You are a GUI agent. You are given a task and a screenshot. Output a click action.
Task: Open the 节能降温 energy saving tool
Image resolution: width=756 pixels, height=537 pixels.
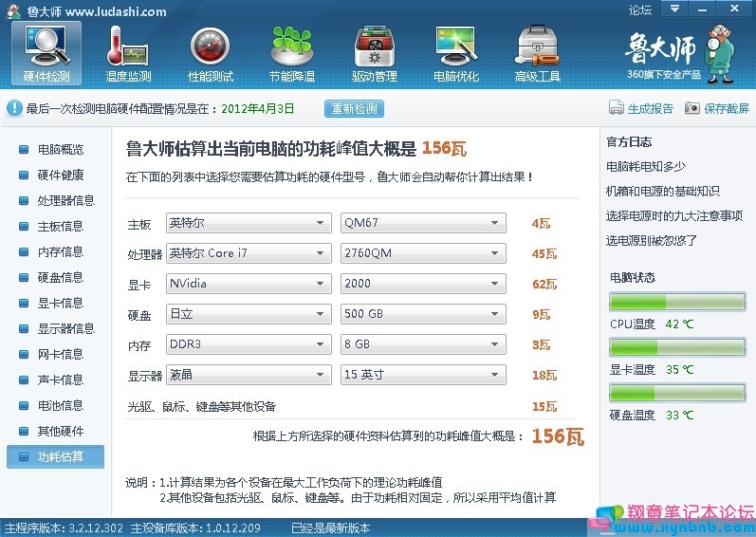tap(292, 53)
